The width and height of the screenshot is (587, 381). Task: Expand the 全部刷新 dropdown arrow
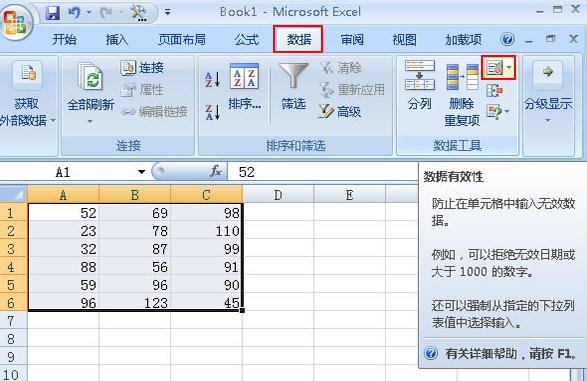[x=90, y=121]
